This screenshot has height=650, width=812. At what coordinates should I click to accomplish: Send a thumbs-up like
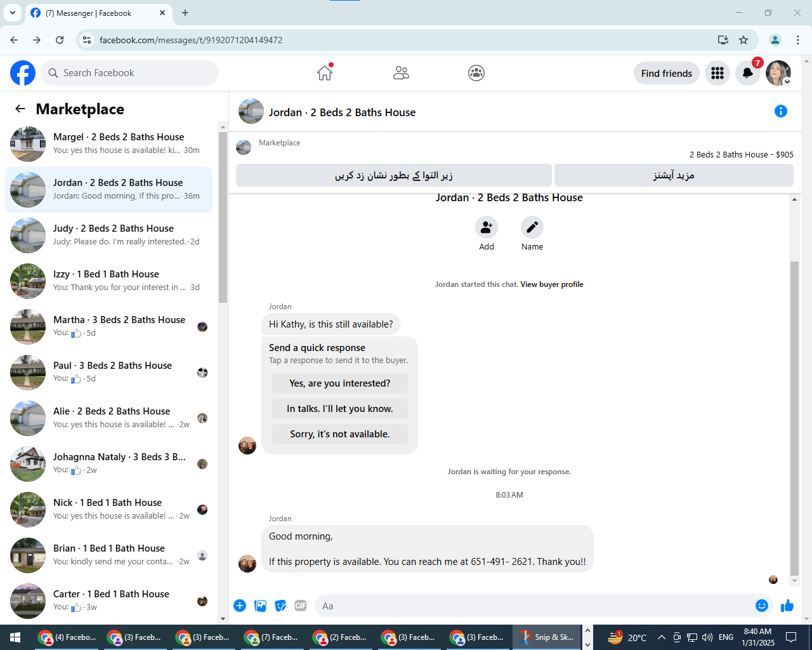coord(787,606)
